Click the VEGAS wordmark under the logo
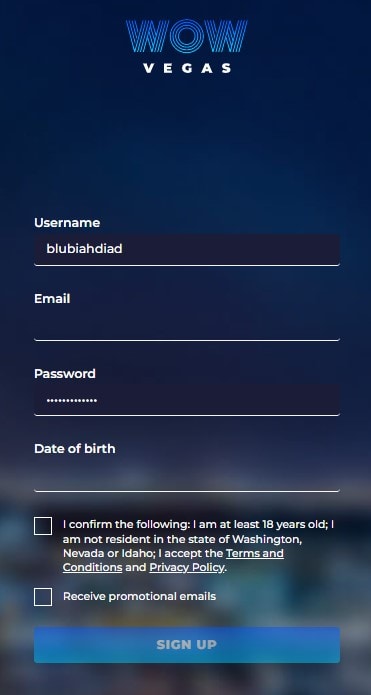 tap(187, 68)
